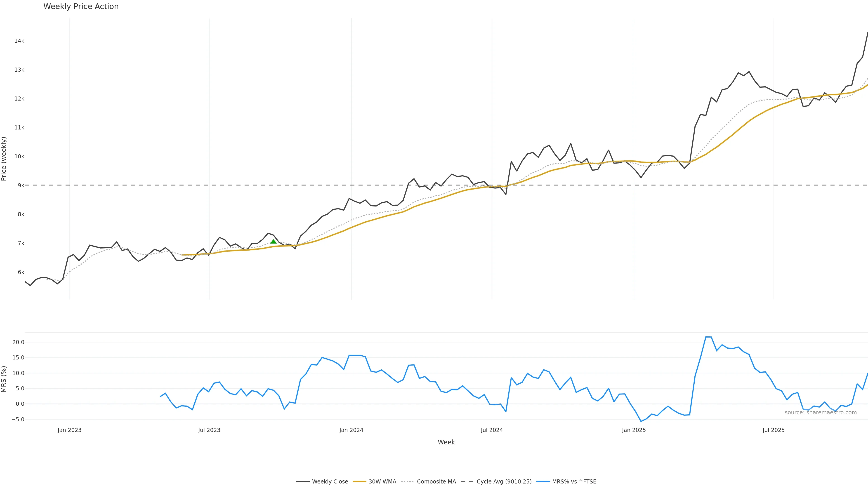Open the source: sharemaestro.com text
The height and width of the screenshot is (488, 868).
[x=821, y=413]
